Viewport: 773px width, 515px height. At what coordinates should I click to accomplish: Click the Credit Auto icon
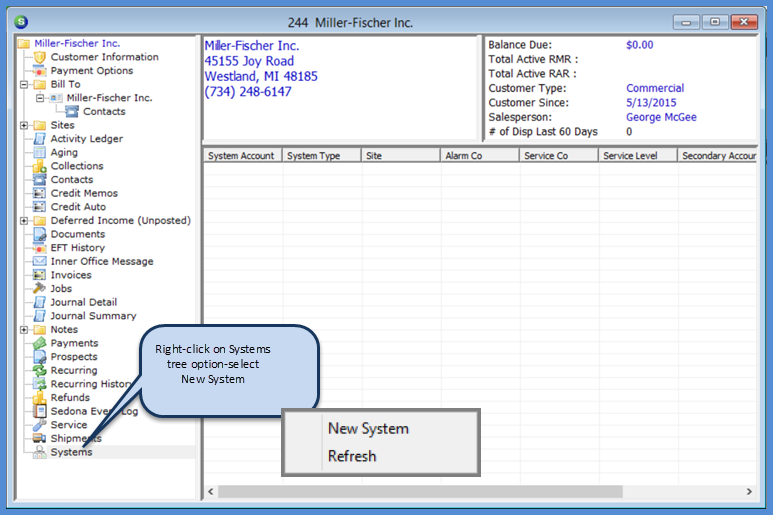tap(39, 207)
